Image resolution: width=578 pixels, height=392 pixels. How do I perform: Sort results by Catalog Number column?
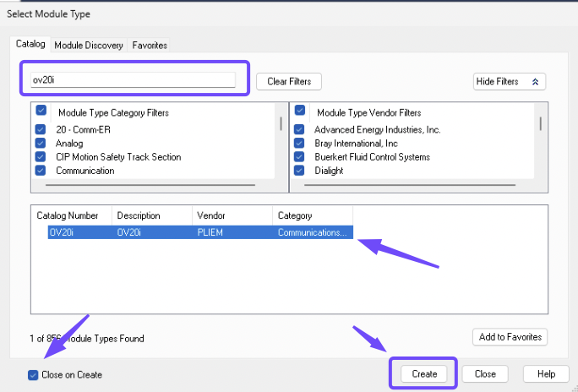[68, 215]
